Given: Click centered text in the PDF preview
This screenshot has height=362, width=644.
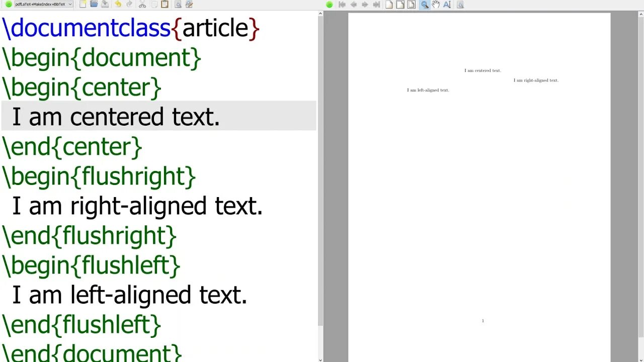Looking at the screenshot, I should [482, 70].
